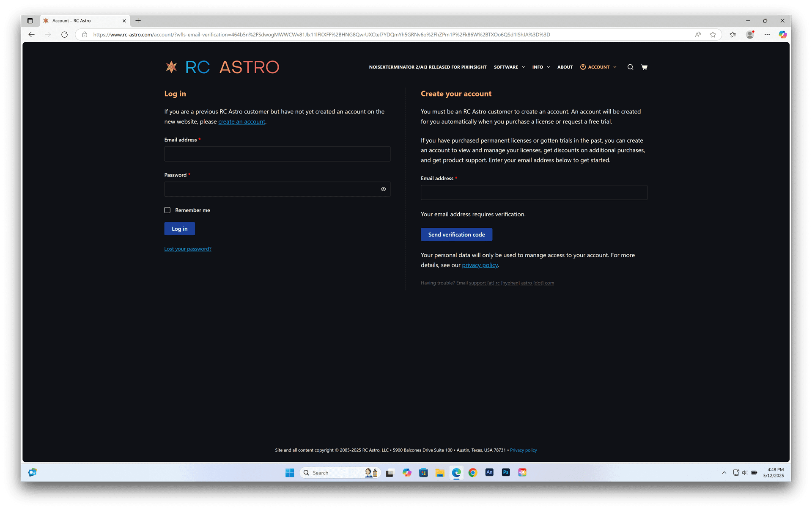812x510 pixels.
Task: Expand the Info menu dropdown
Action: [x=541, y=67]
